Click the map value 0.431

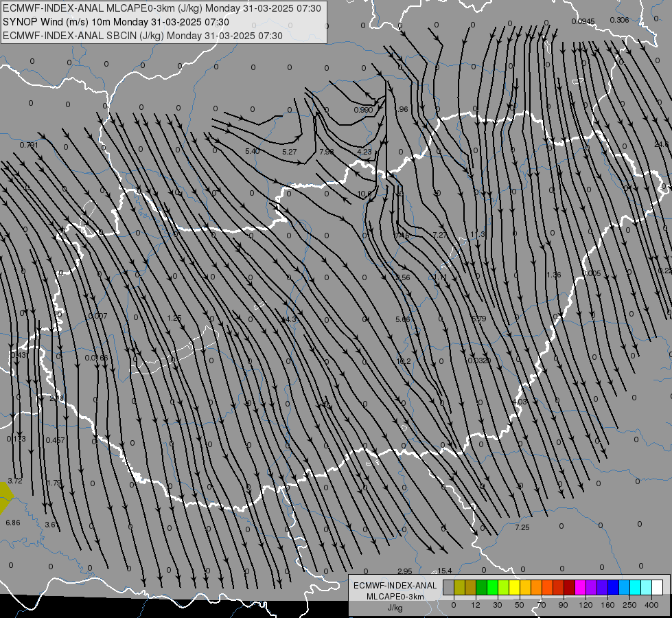tap(19, 355)
